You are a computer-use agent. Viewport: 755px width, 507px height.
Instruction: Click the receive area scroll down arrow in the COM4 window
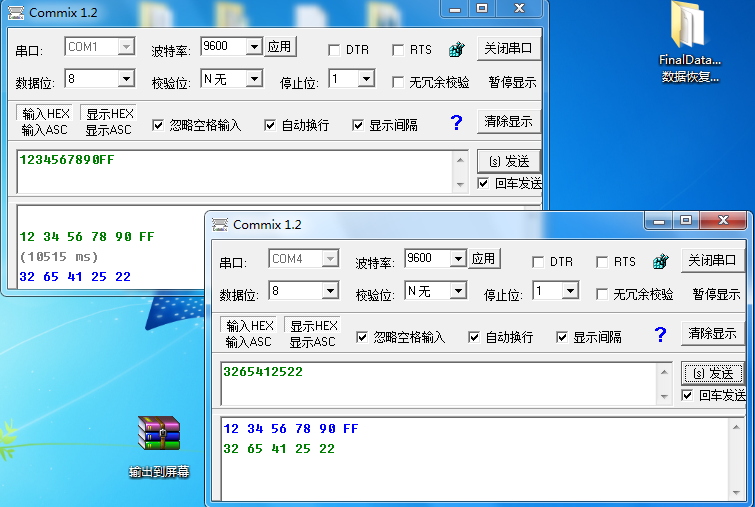click(x=736, y=493)
